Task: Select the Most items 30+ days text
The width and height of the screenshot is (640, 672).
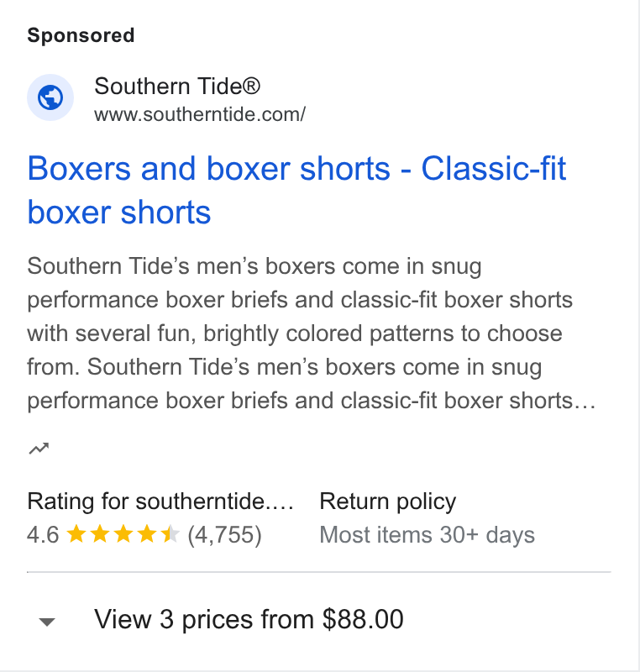Action: click(x=428, y=535)
